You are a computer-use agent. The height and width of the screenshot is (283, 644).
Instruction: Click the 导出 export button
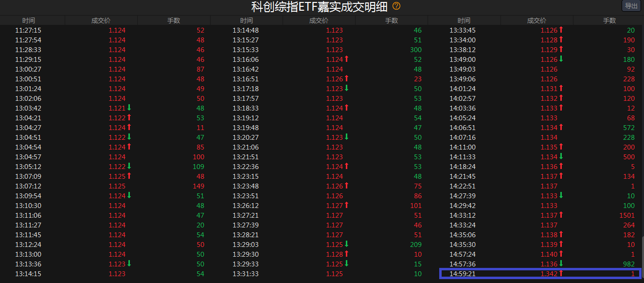tap(631, 6)
